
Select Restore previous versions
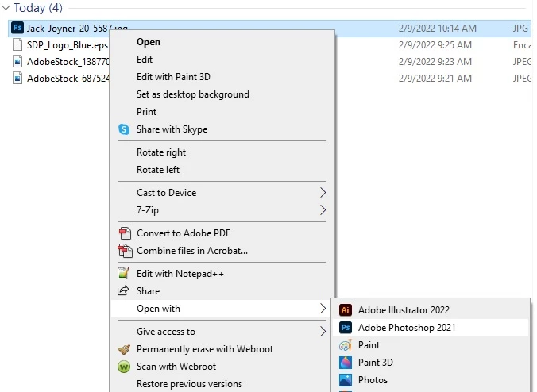click(222, 384)
